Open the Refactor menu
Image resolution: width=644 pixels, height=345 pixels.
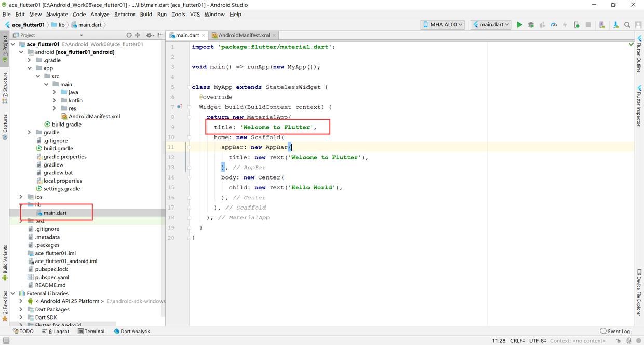(125, 14)
